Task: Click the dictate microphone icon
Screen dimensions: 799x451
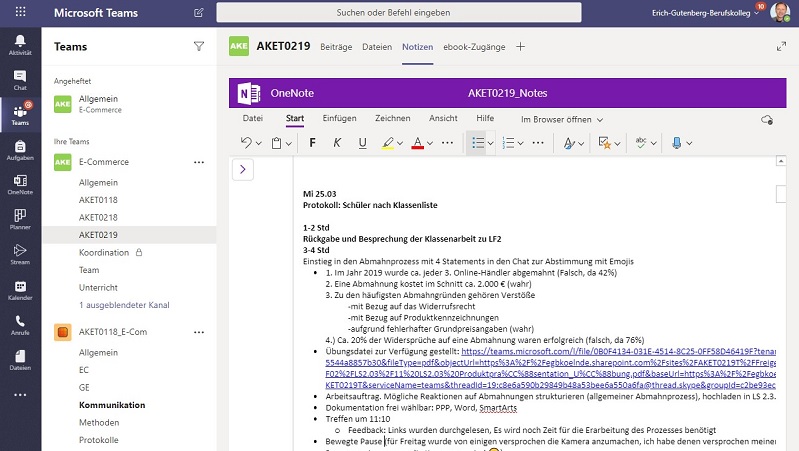Action: (x=677, y=143)
